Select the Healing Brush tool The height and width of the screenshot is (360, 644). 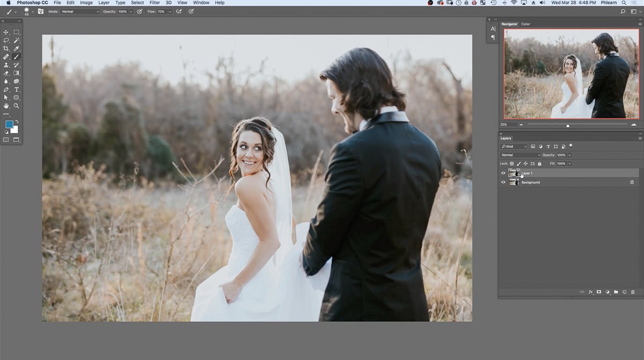[x=6, y=56]
